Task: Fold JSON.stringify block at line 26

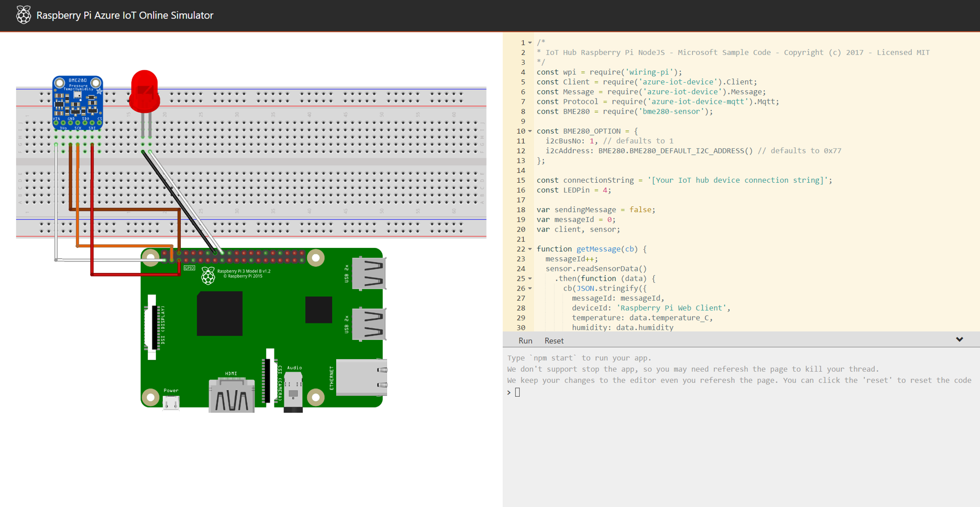Action: [530, 289]
